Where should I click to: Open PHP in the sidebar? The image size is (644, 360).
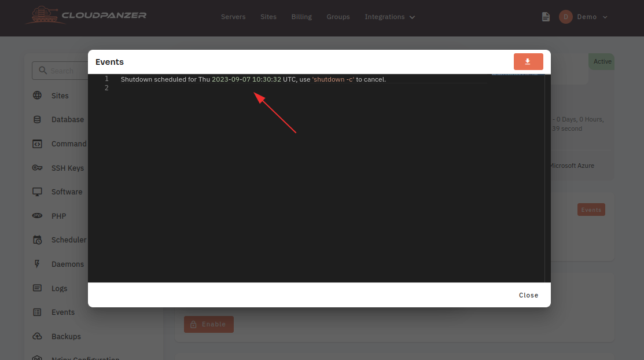[x=58, y=216]
